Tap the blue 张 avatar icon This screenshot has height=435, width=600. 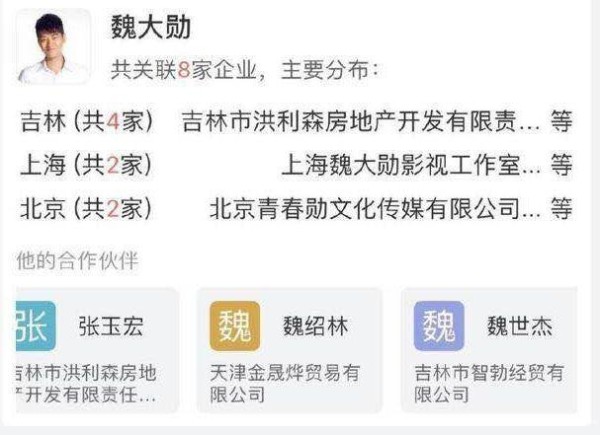coord(36,326)
